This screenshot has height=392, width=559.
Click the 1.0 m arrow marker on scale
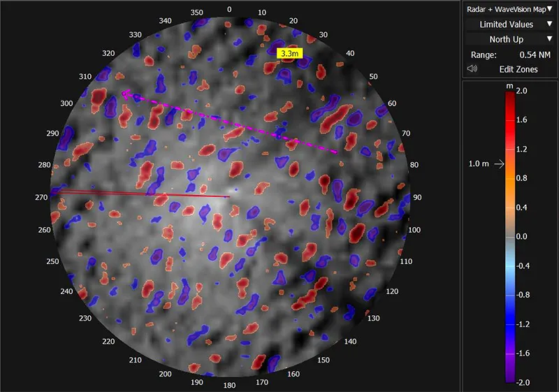(x=498, y=164)
